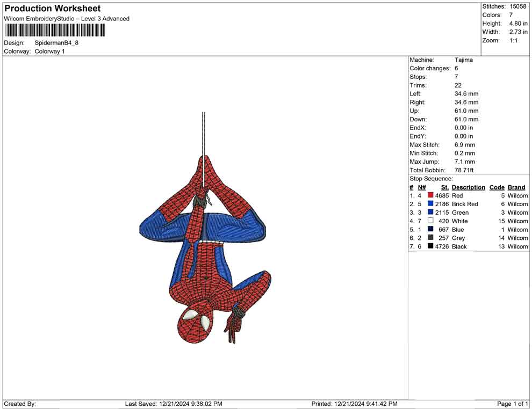Screen dimensions: 532x409
Task: Click the Grey thread color swatch
Action: (430, 238)
